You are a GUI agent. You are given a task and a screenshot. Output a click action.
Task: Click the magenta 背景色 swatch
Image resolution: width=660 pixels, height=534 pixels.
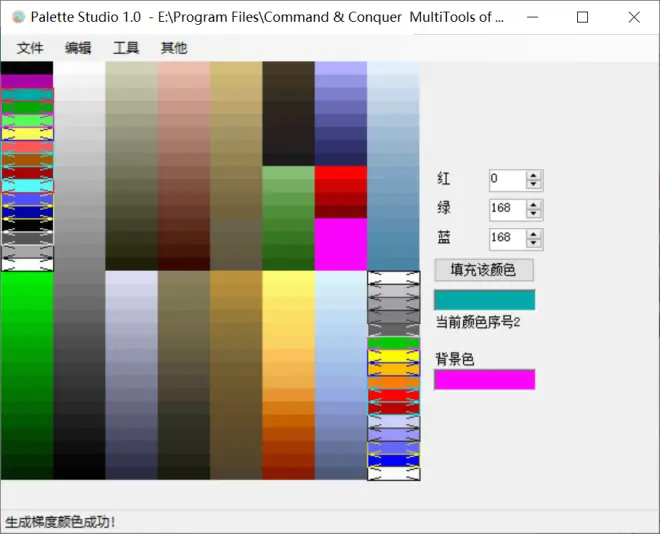click(484, 380)
